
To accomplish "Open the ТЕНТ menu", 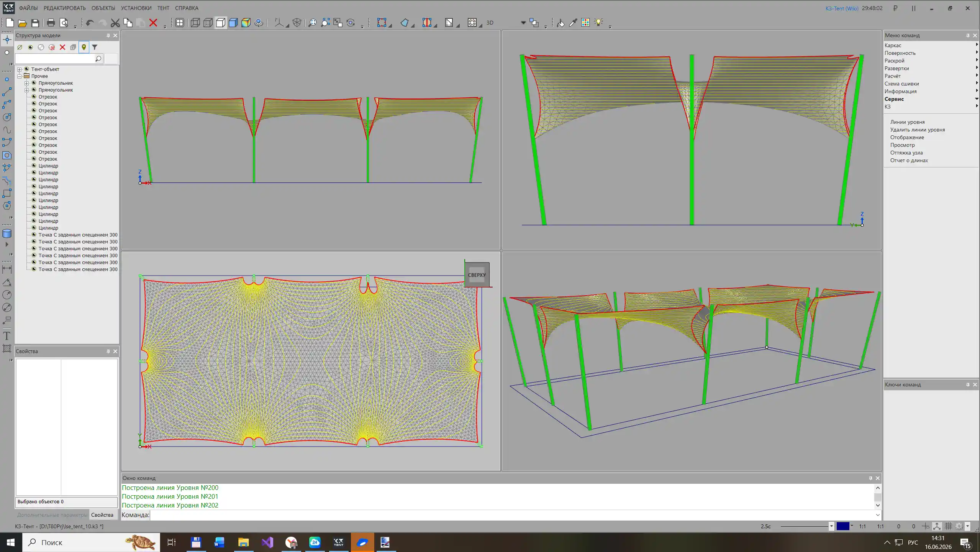I will point(163,8).
